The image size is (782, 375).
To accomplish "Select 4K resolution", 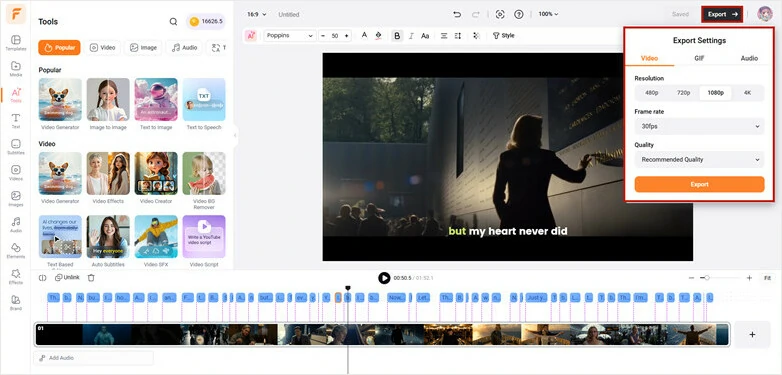I will tap(747, 93).
